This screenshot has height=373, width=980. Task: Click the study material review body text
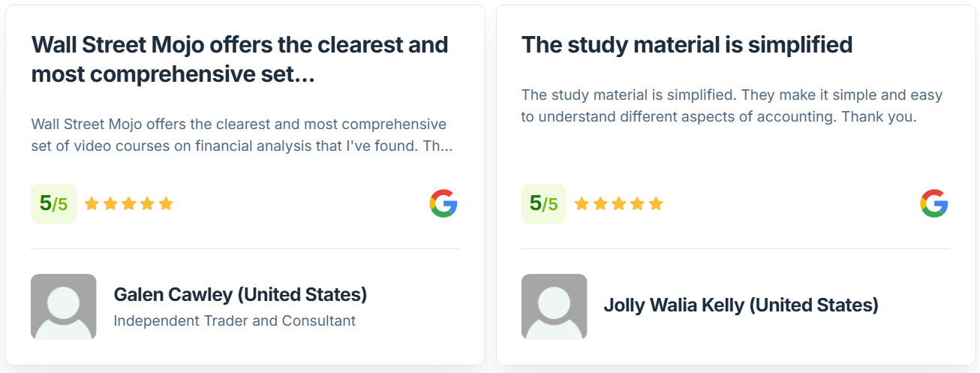point(732,106)
